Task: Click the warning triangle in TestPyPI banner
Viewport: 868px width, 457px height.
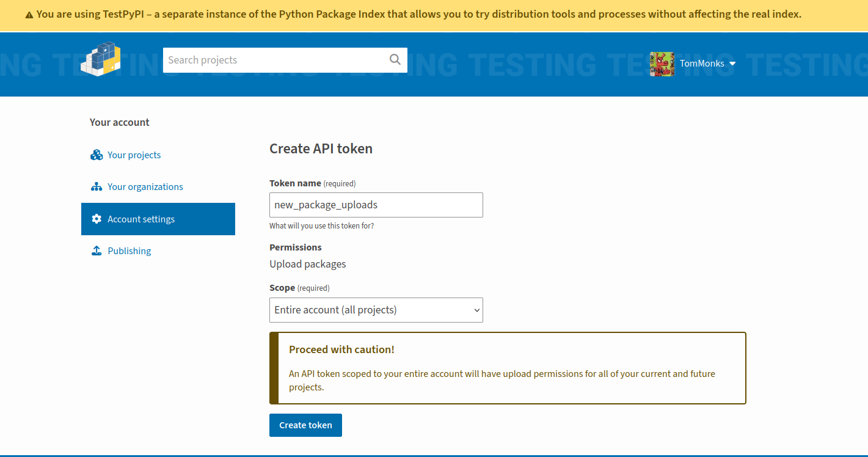Action: 29,15
